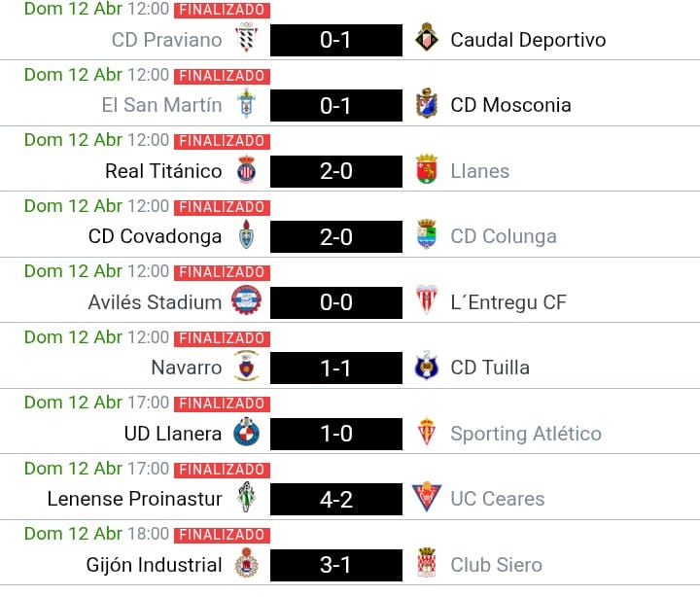Screen dimensions: 700x597
Task: Click the FINALIZADO label above Gijón Industrial
Action: pyautogui.click(x=222, y=535)
